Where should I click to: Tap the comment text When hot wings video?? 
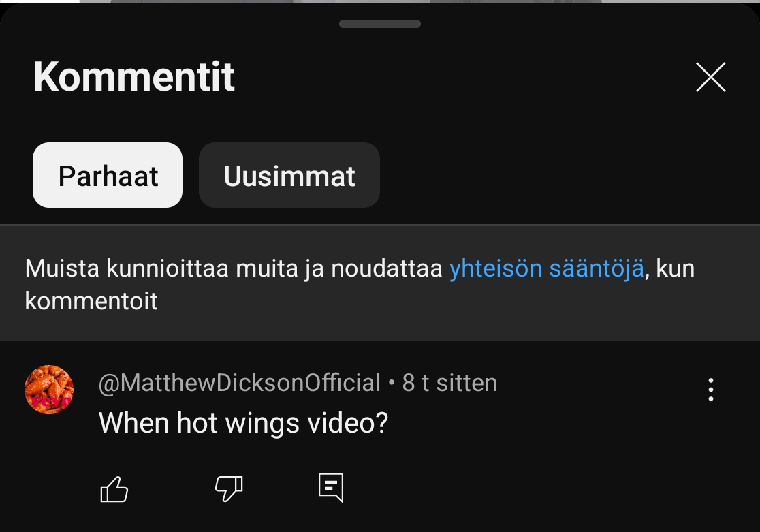point(243,423)
